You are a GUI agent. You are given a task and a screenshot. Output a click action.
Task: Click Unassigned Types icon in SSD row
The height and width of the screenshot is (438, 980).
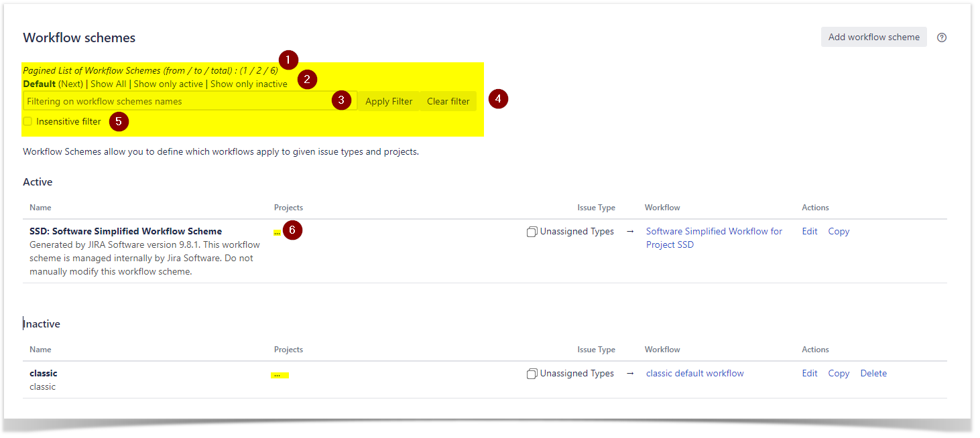tap(532, 232)
